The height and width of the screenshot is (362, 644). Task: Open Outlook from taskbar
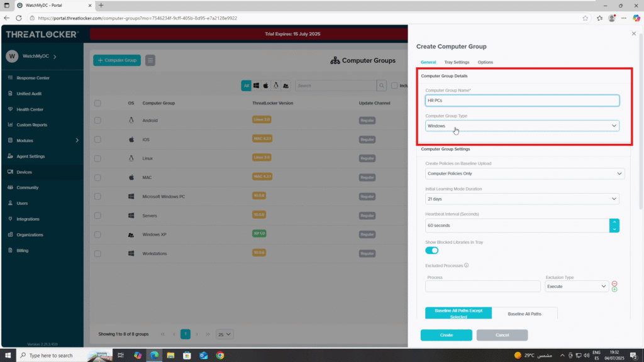pos(203,356)
